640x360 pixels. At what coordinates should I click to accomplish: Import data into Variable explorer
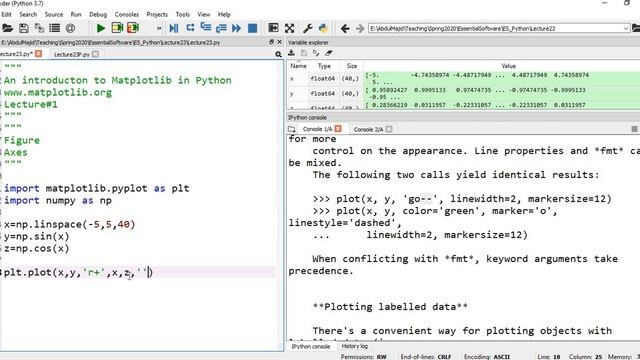click(291, 53)
